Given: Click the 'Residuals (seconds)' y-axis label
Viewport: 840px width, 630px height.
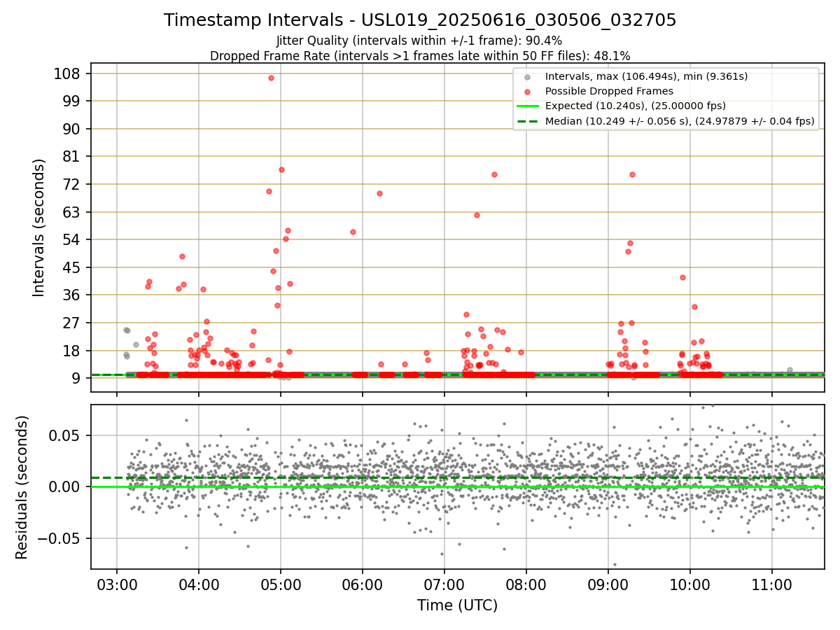Looking at the screenshot, I should pos(22,487).
